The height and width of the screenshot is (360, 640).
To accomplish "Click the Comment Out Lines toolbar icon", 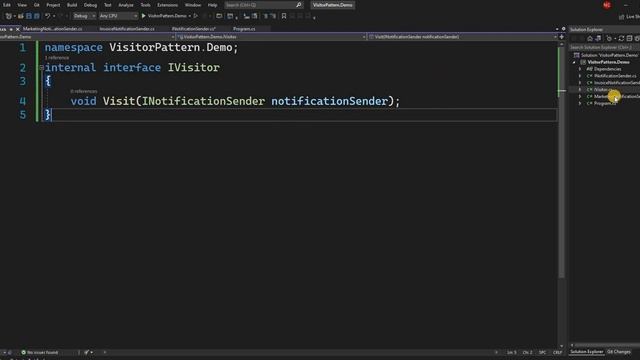I will pyautogui.click(x=266, y=16).
